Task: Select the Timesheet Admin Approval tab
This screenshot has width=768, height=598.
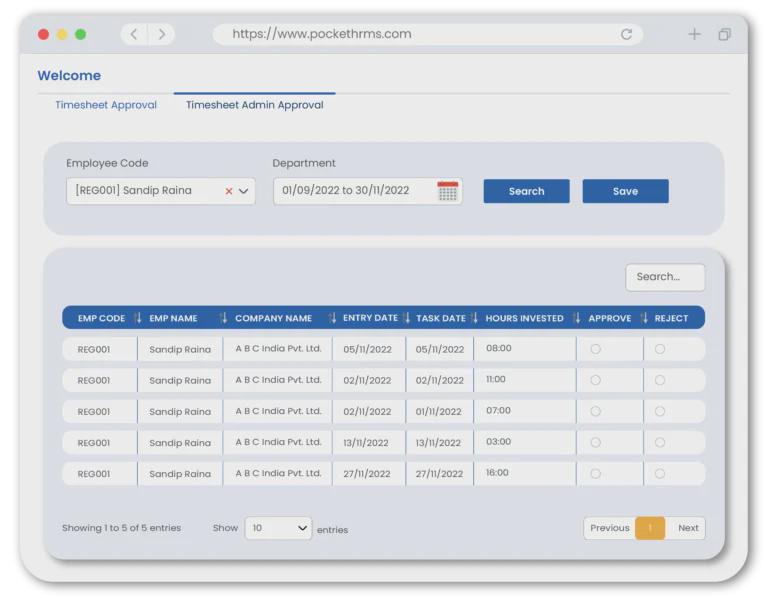Action: [254, 105]
